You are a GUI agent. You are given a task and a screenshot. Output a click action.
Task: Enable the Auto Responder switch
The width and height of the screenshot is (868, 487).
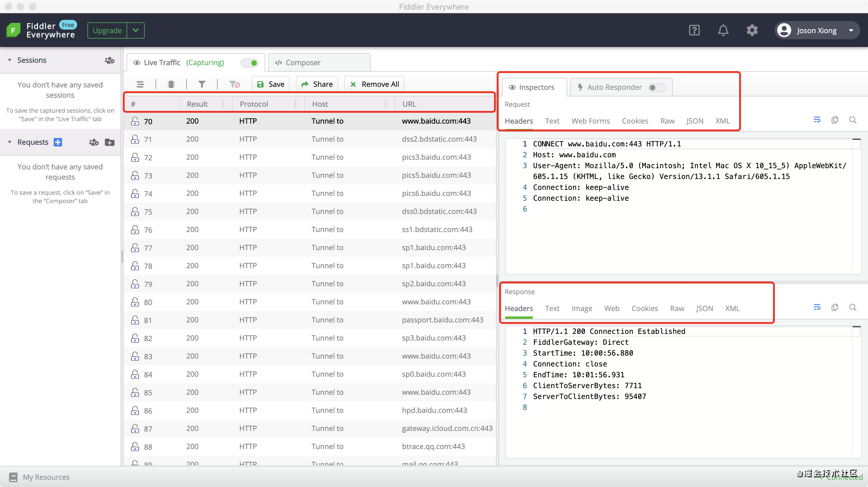(x=657, y=87)
